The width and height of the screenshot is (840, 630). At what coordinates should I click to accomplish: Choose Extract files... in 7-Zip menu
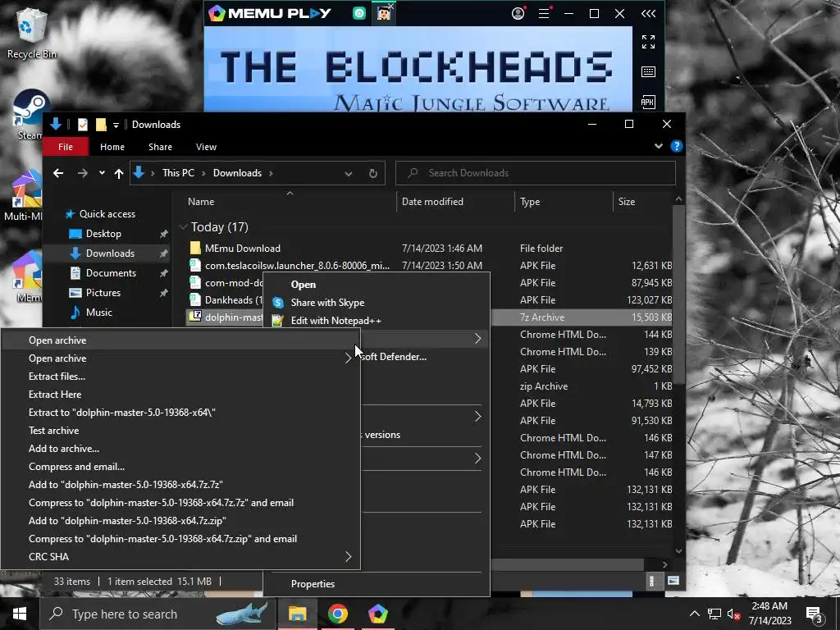[x=57, y=376]
